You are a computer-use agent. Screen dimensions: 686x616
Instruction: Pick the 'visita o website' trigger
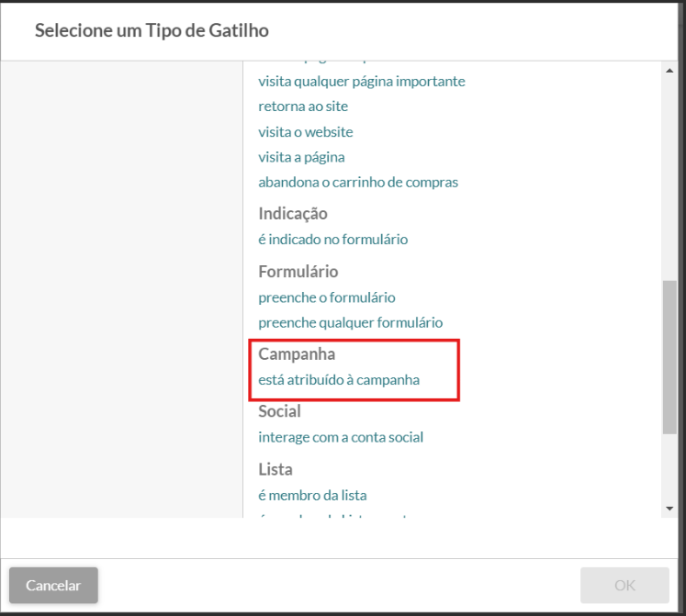click(x=306, y=132)
